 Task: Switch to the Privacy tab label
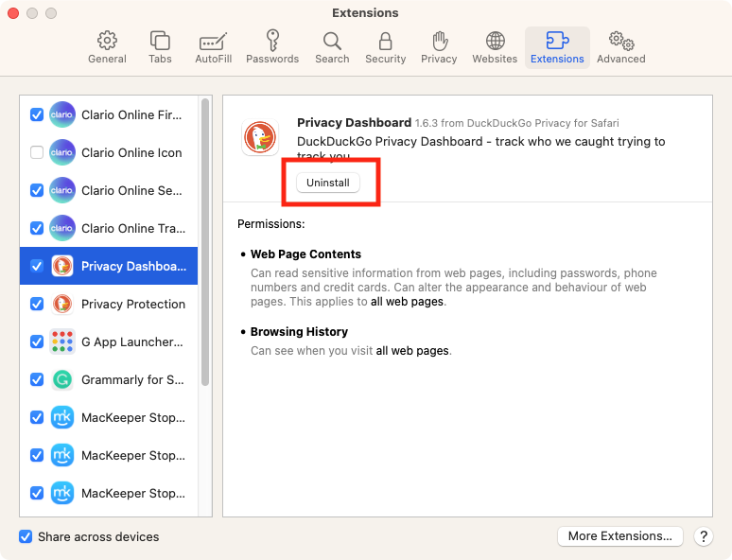439,59
